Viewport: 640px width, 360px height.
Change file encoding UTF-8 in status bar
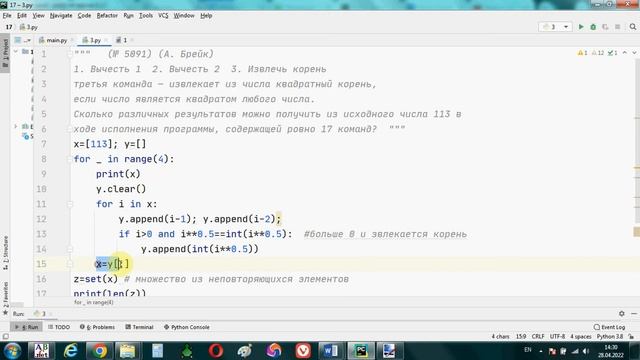click(x=557, y=337)
